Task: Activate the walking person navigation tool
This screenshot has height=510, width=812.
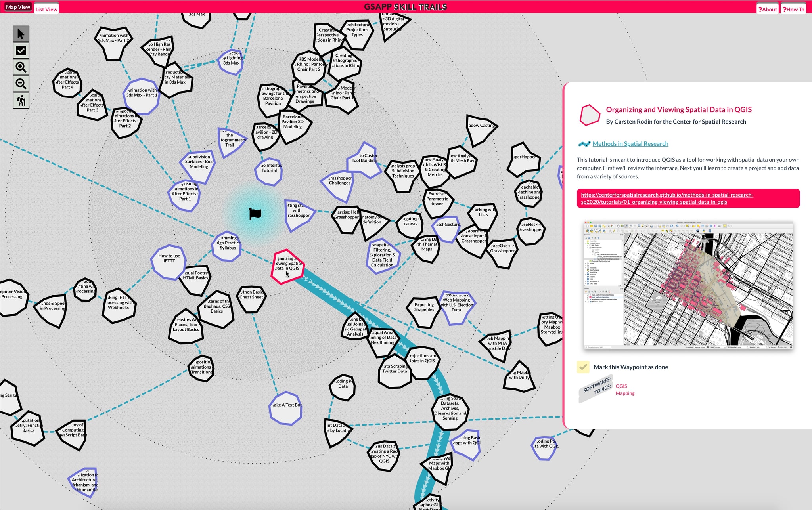Action: pos(21,100)
